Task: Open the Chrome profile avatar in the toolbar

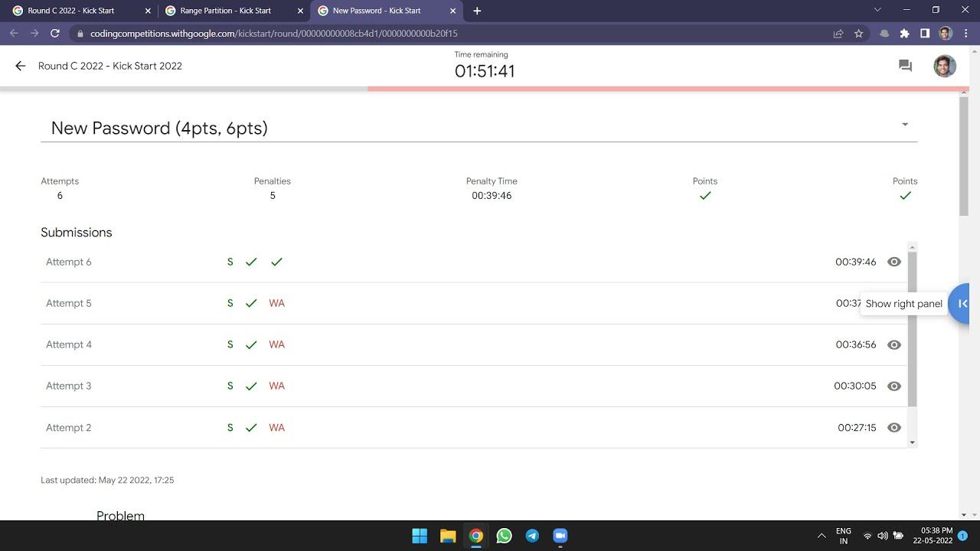Action: tap(946, 34)
